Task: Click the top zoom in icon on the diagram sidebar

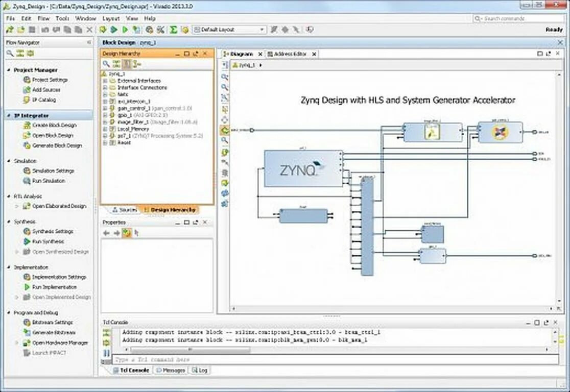Action: (225, 77)
